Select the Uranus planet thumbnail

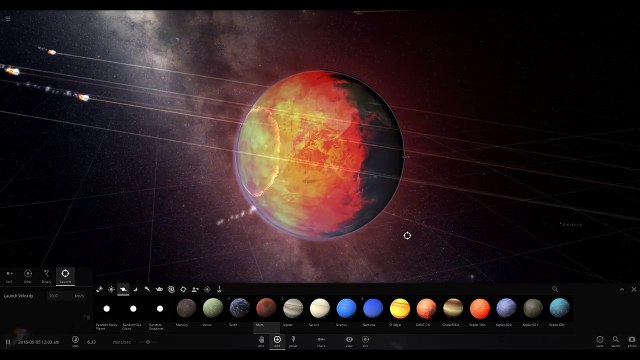(346, 308)
